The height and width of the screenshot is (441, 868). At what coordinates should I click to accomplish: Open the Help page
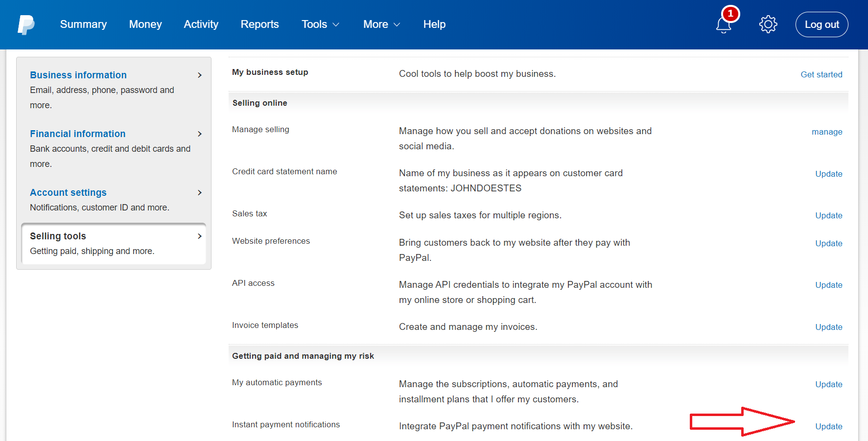(434, 24)
